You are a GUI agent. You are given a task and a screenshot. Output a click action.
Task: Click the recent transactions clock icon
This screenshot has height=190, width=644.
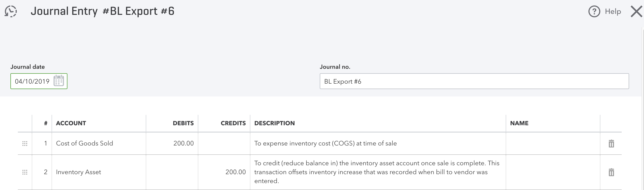11,11
